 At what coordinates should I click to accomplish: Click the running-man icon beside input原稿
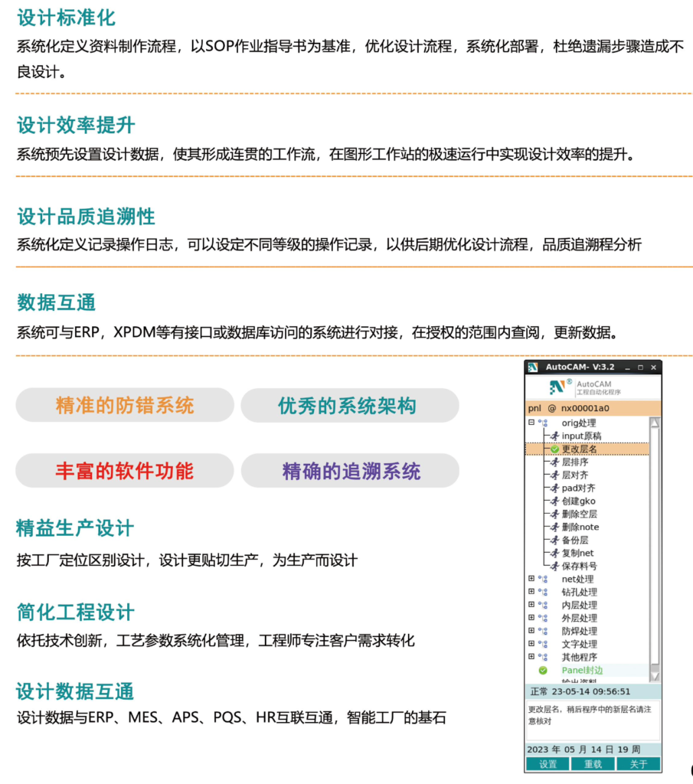(x=554, y=436)
